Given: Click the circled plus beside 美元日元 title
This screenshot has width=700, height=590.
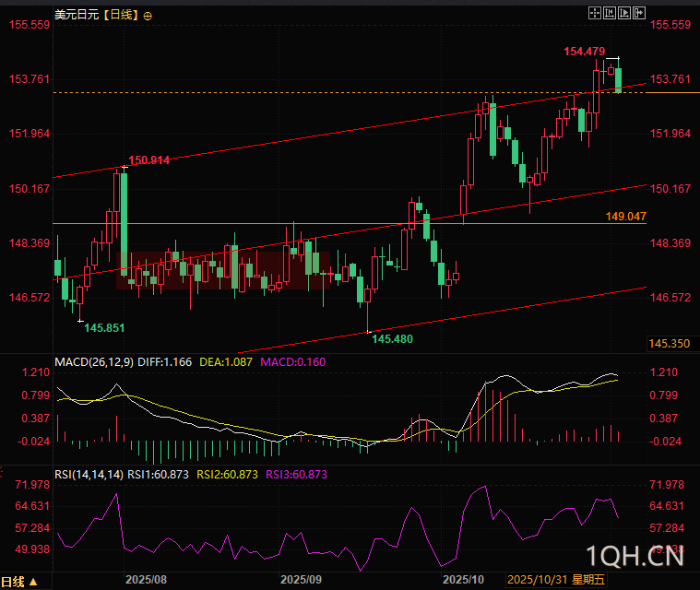Looking at the screenshot, I should point(148,16).
